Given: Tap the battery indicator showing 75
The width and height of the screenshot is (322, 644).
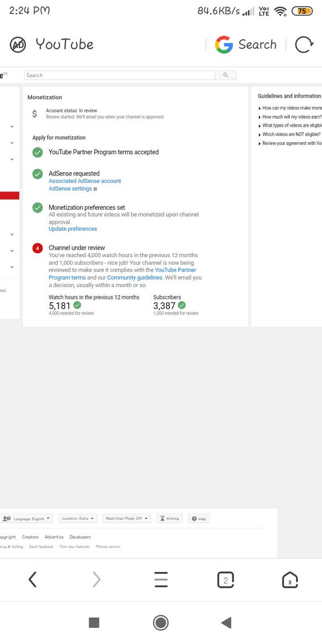Looking at the screenshot, I should (x=302, y=11).
